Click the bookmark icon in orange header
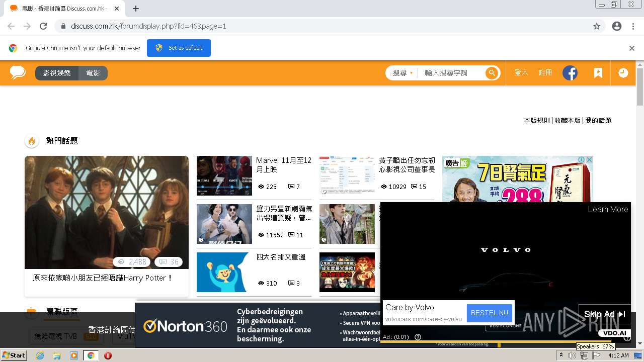The height and width of the screenshot is (362, 644). [x=598, y=73]
